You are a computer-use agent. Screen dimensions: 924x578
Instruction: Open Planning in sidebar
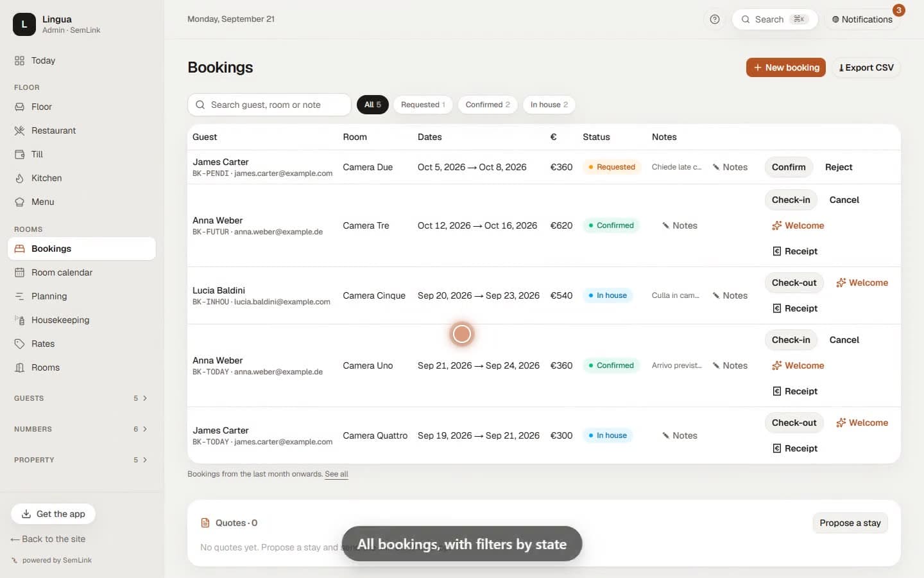[81, 296]
